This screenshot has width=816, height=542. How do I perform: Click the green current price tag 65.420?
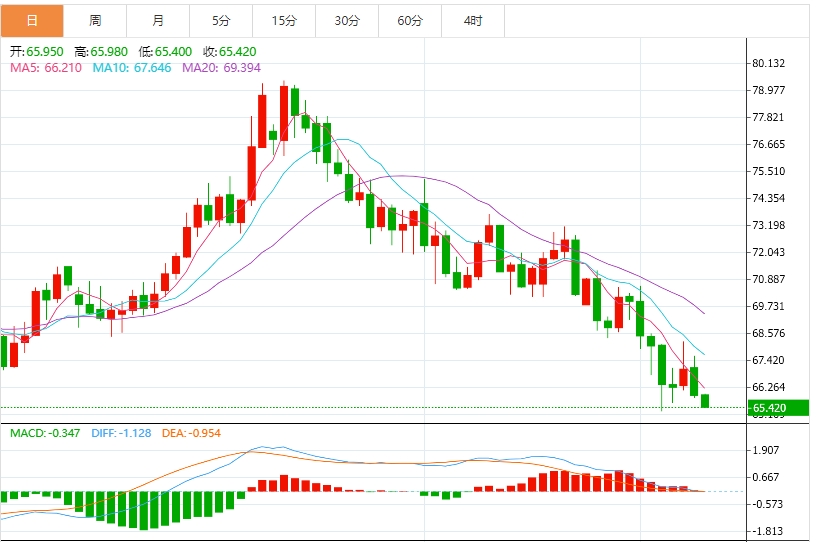778,408
